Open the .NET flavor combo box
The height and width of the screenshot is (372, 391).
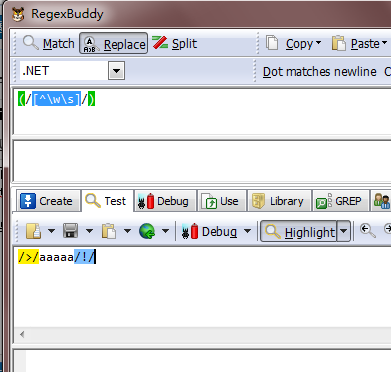click(72, 71)
